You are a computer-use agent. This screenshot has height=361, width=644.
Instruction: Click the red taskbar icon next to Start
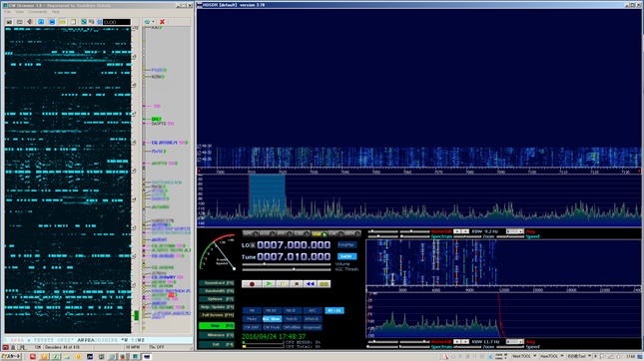pos(32,356)
